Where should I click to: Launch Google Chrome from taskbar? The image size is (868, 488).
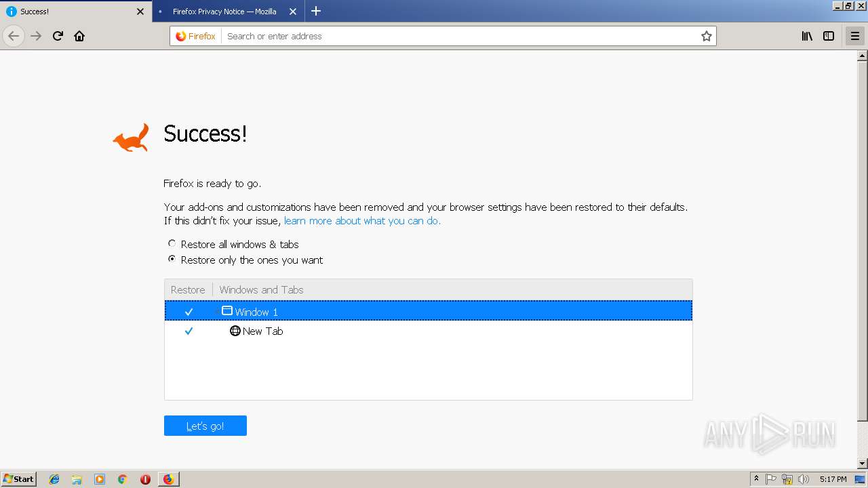click(x=122, y=479)
